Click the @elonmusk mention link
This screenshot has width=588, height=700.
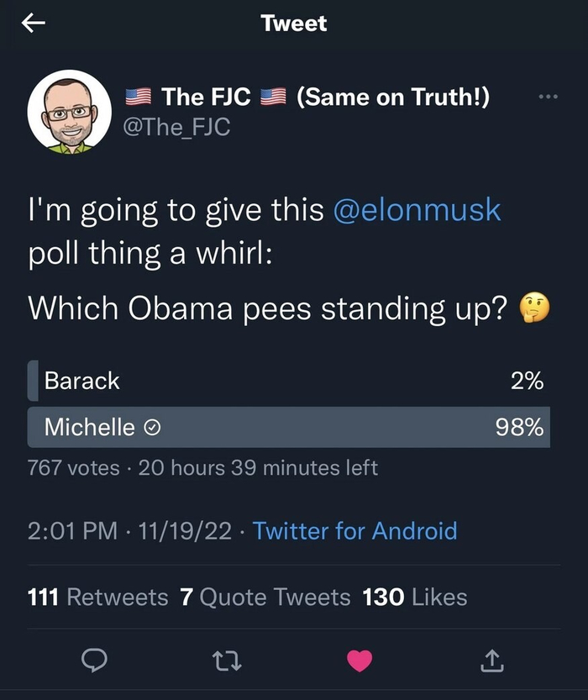[x=417, y=209]
